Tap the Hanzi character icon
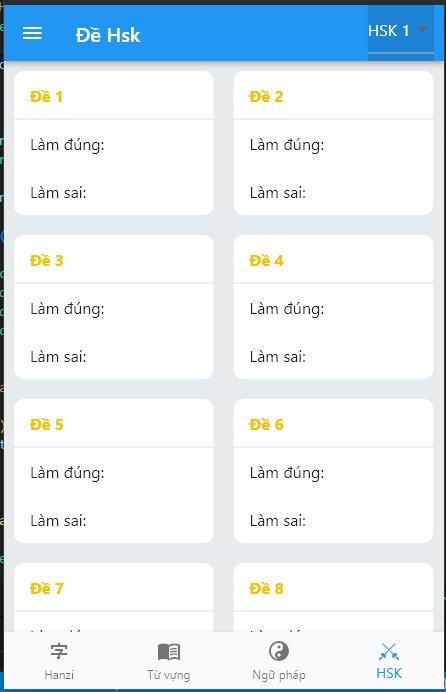Viewport: 446px width, 692px height. pyautogui.click(x=59, y=651)
